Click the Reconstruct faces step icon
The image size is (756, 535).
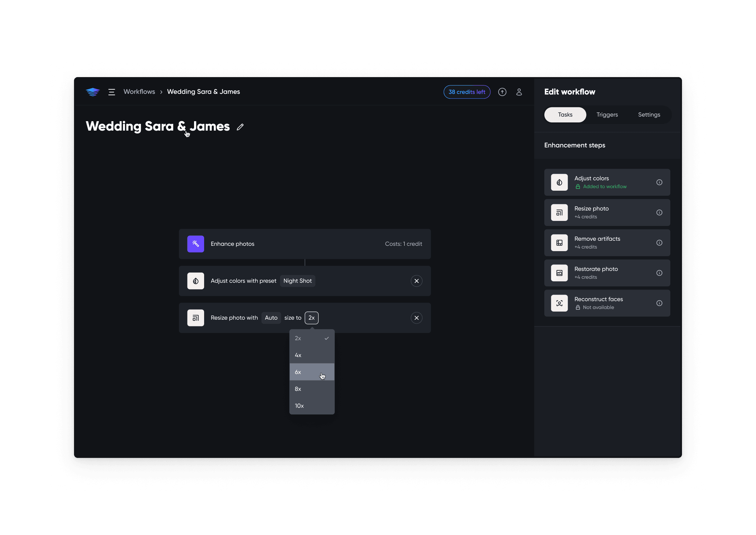tap(559, 303)
